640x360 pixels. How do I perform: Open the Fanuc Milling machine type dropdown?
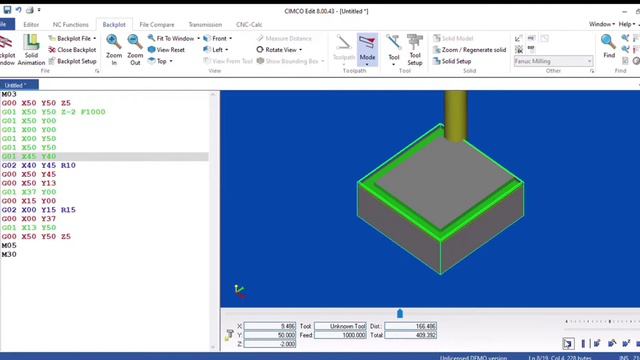click(553, 61)
